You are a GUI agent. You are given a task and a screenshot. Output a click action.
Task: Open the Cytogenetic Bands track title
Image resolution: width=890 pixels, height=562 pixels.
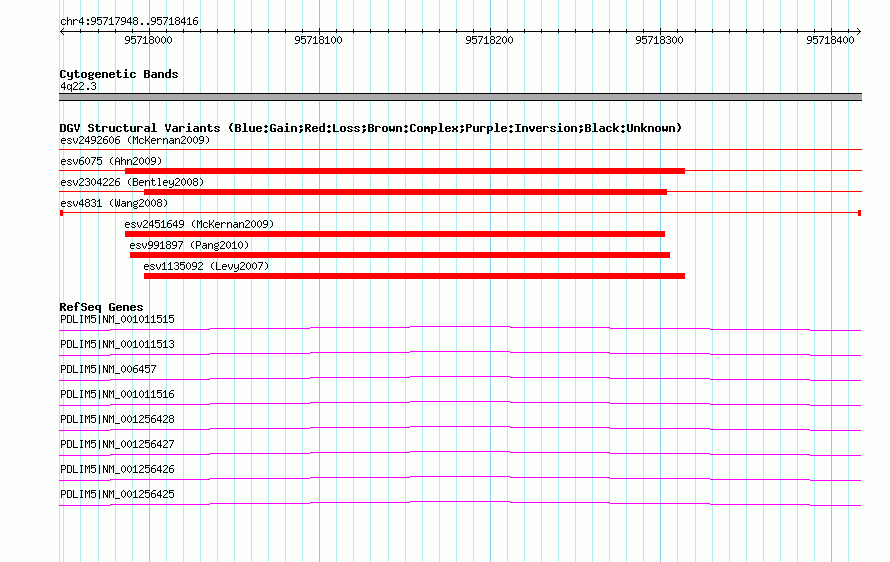tap(119, 74)
